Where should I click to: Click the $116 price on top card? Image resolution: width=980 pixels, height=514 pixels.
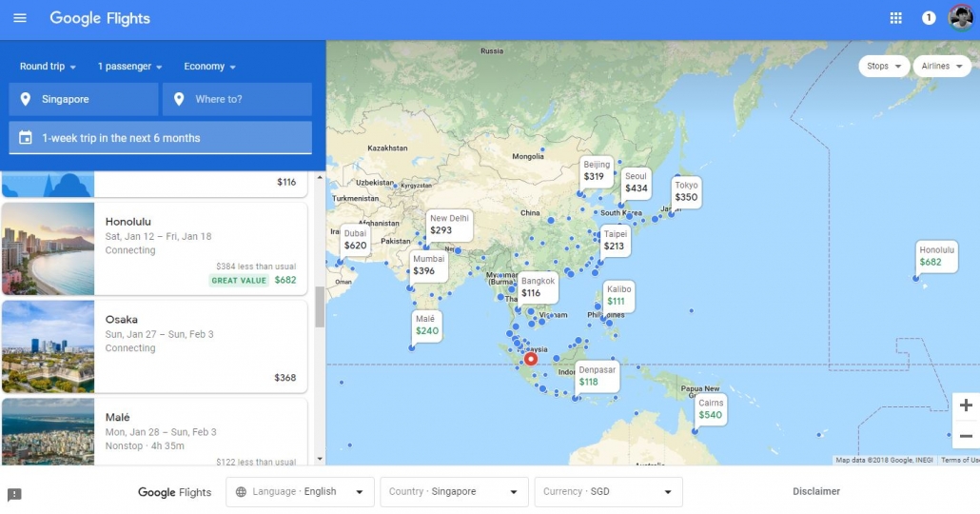286,183
